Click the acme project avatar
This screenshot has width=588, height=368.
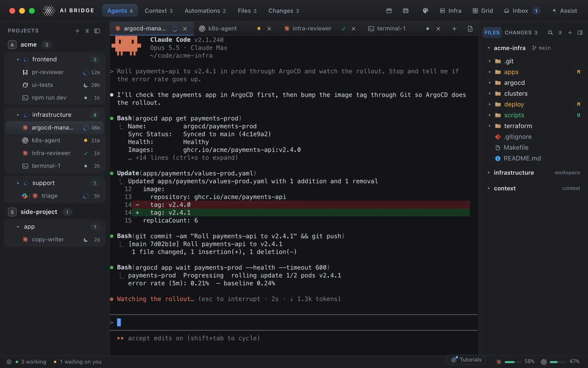pos(12,45)
